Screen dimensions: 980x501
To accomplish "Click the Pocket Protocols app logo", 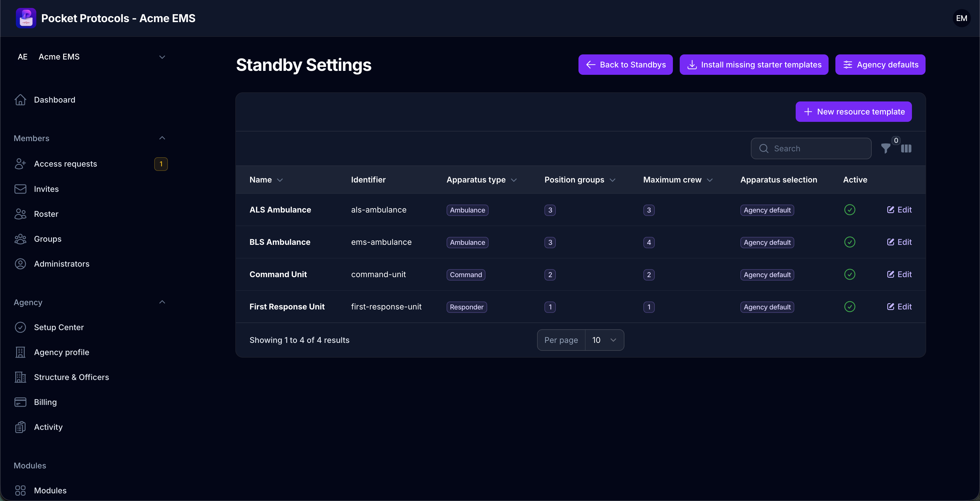I will 26,18.
